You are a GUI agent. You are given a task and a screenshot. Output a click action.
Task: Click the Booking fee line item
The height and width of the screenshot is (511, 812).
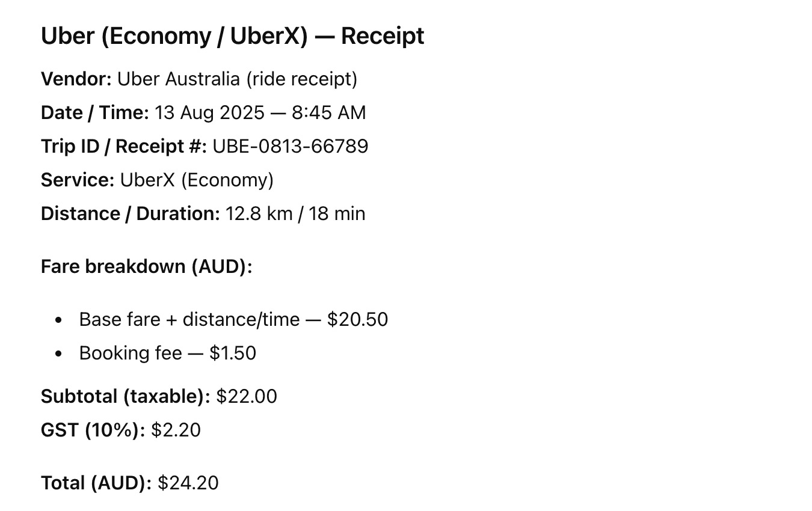click(x=131, y=353)
